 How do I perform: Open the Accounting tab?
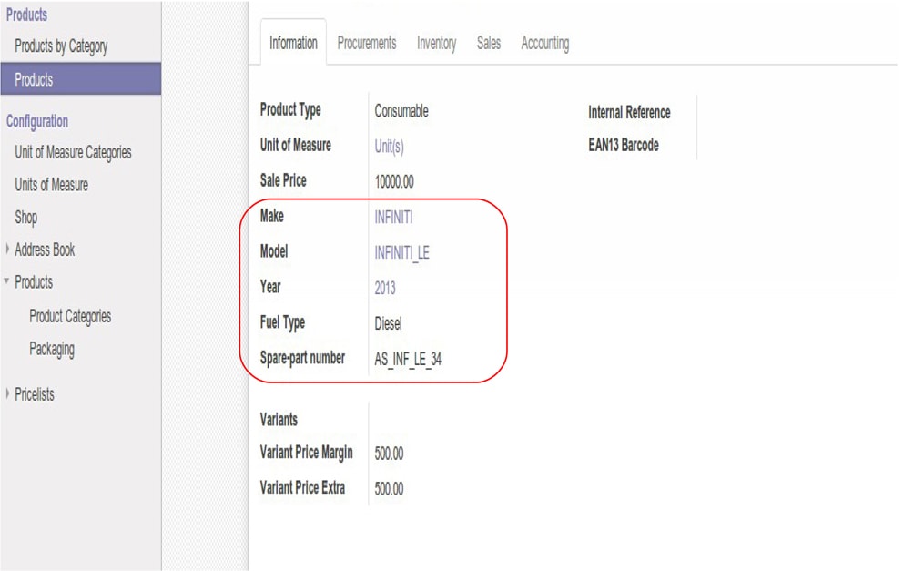pos(545,43)
